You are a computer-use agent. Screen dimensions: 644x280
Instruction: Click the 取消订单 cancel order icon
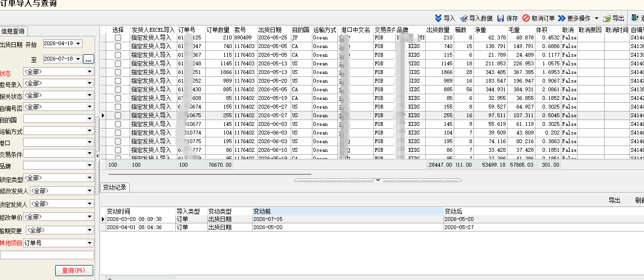(526, 18)
